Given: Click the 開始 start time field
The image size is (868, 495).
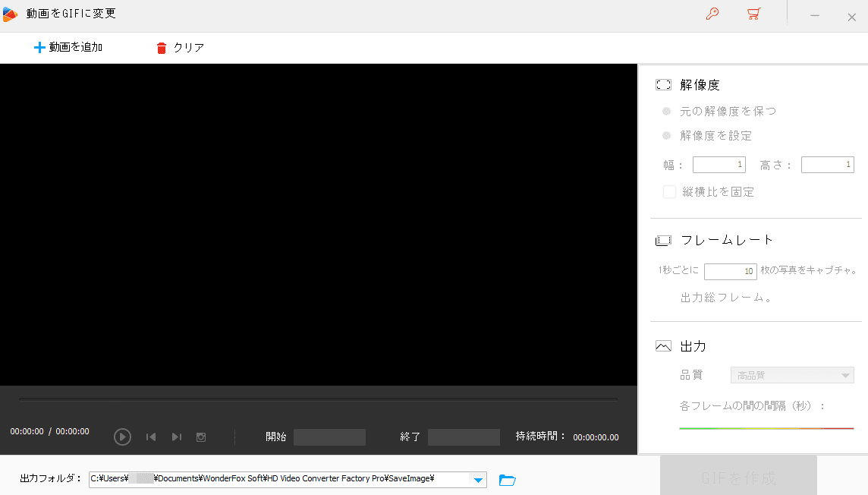Looking at the screenshot, I should 329,437.
